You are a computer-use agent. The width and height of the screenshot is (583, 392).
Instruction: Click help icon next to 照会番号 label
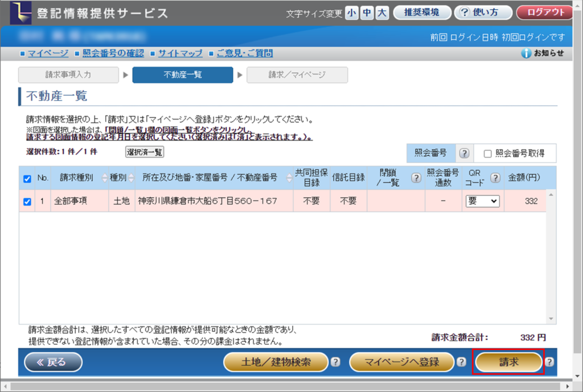(x=464, y=154)
